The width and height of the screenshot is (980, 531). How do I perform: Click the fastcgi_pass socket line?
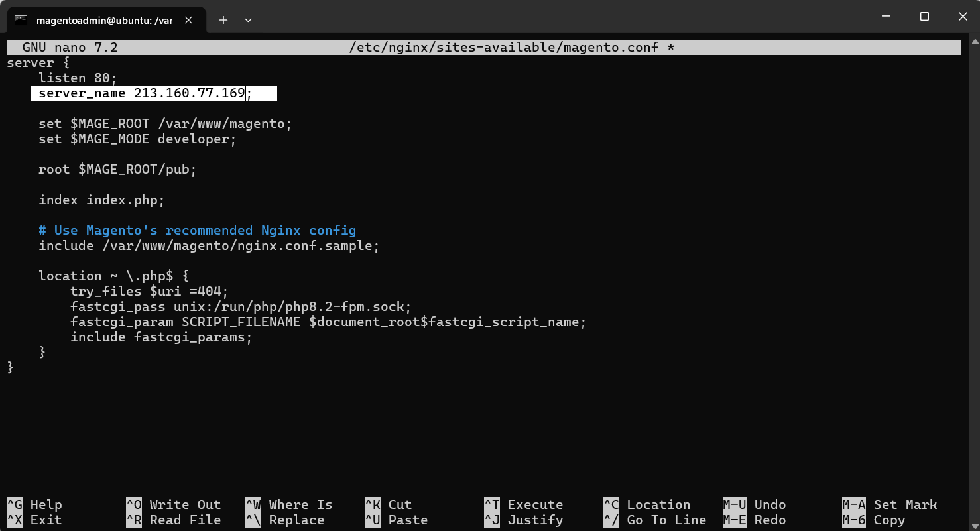click(x=241, y=307)
